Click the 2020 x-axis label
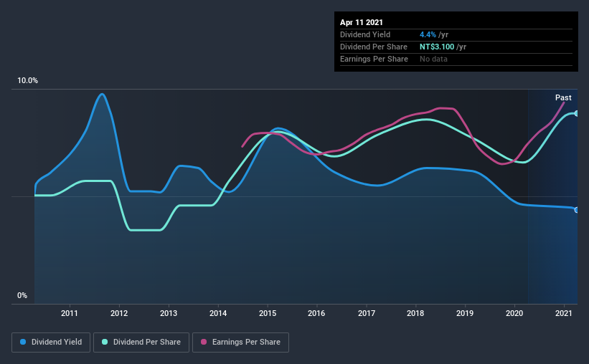Viewport: 589px width, 364px height. click(514, 313)
